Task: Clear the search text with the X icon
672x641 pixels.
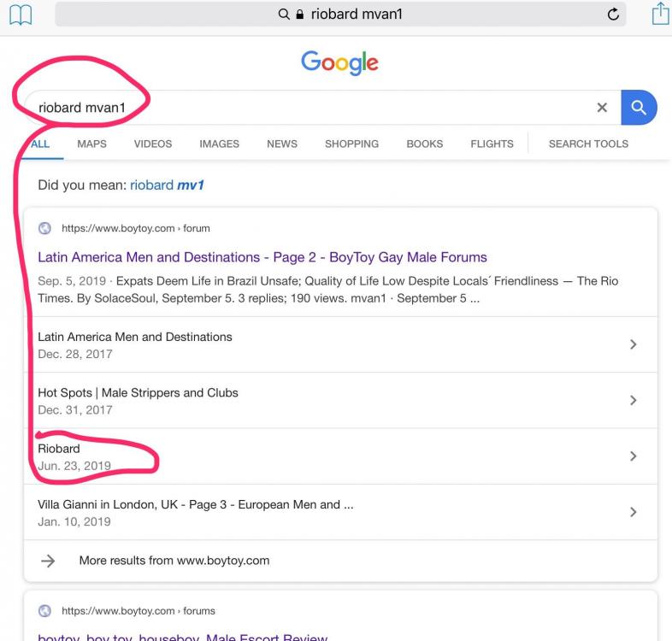Action: (x=602, y=108)
